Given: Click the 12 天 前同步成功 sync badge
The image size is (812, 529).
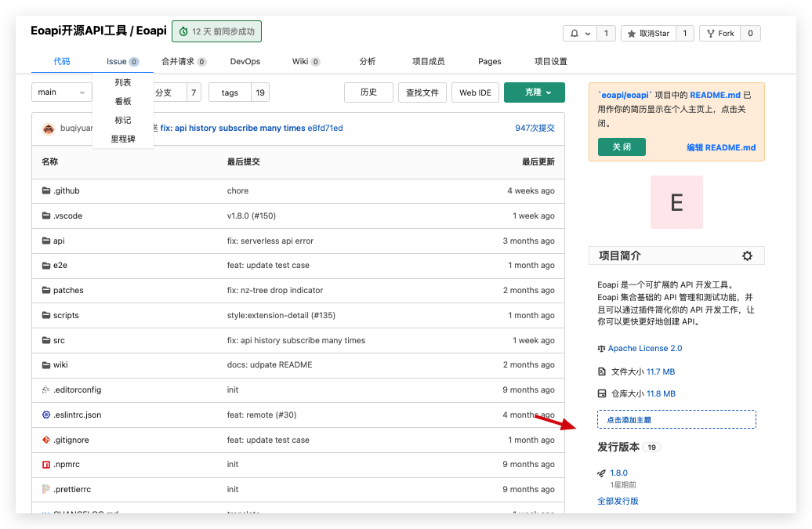Looking at the screenshot, I should (216, 31).
